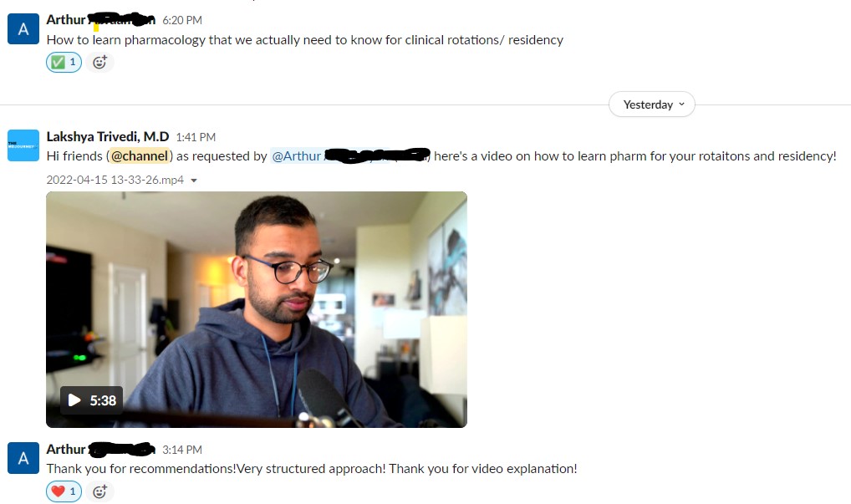Open the 1:41 PM message timestamp

coord(196,137)
